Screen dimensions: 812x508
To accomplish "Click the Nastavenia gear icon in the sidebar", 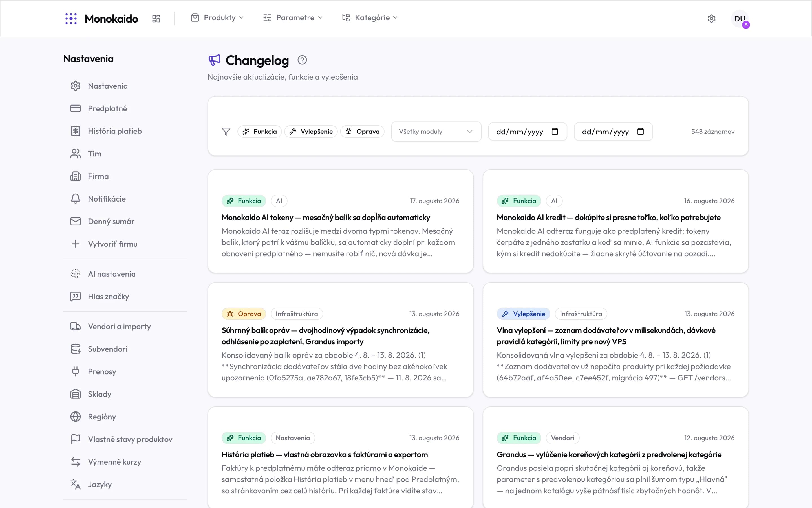I will [76, 86].
